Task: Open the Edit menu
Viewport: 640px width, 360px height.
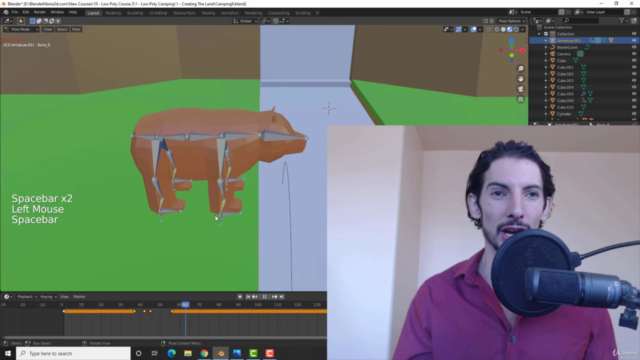Action: pyautogui.click(x=26, y=12)
